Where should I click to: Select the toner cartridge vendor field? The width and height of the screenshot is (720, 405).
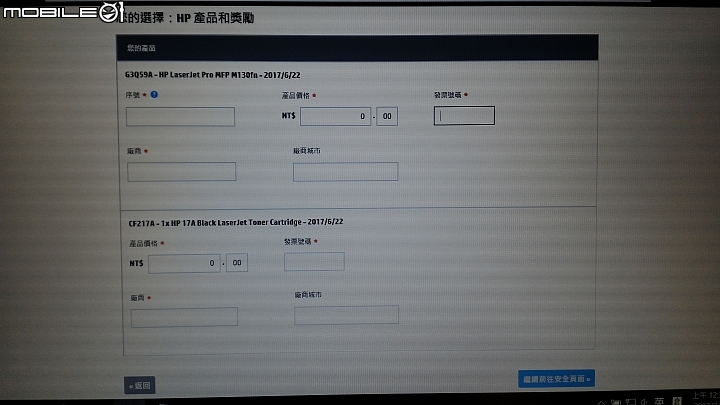pyautogui.click(x=184, y=317)
